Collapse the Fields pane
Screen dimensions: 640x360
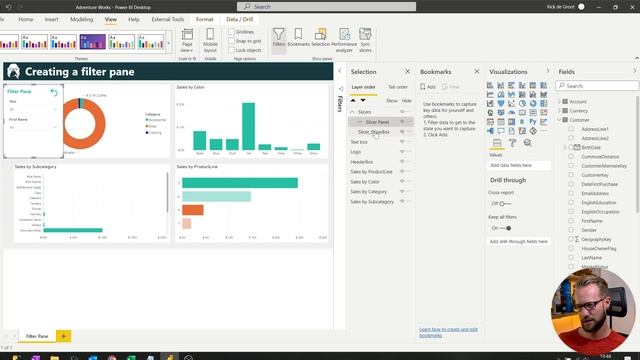point(635,71)
